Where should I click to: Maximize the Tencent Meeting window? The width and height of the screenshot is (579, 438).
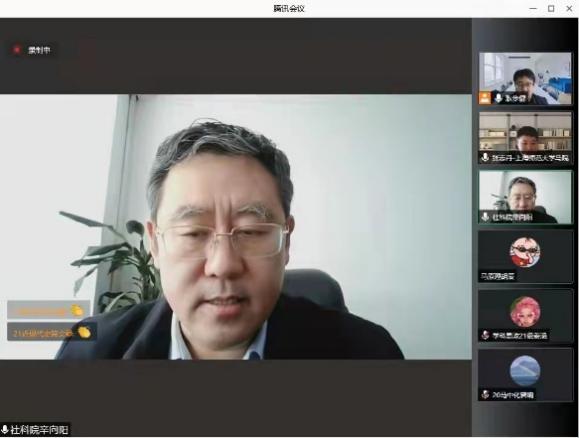click(x=551, y=8)
